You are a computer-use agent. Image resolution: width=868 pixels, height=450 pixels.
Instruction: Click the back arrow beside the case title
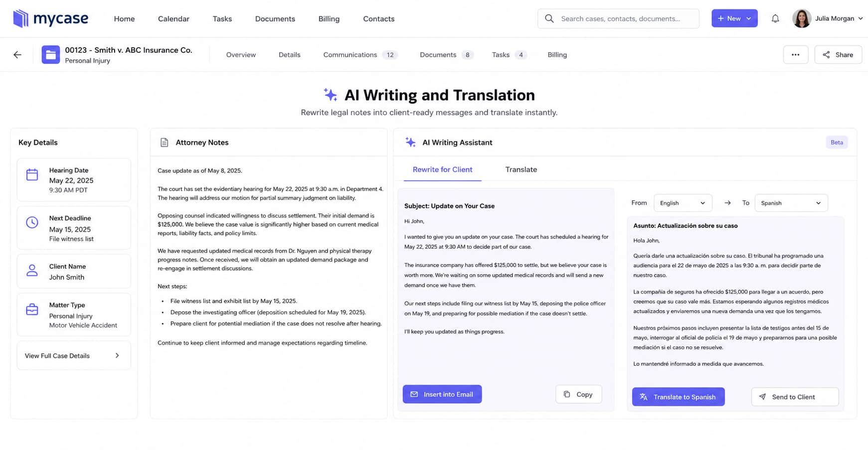point(17,55)
